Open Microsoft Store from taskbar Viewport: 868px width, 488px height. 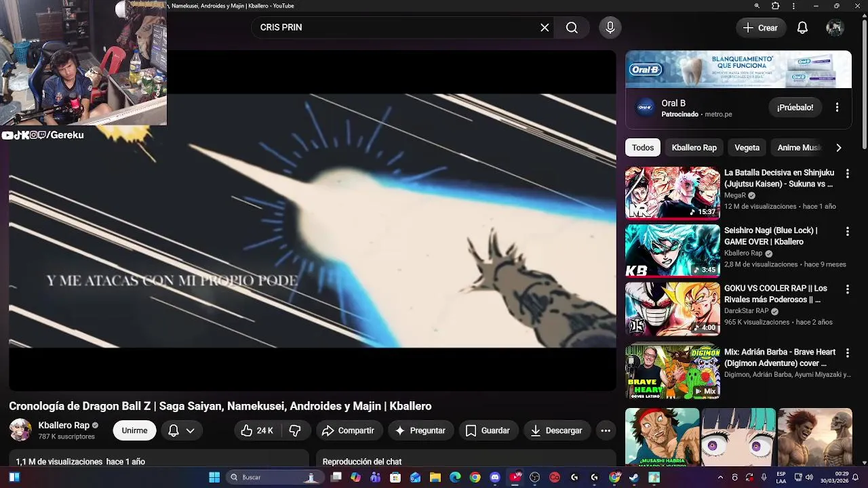coord(395,477)
